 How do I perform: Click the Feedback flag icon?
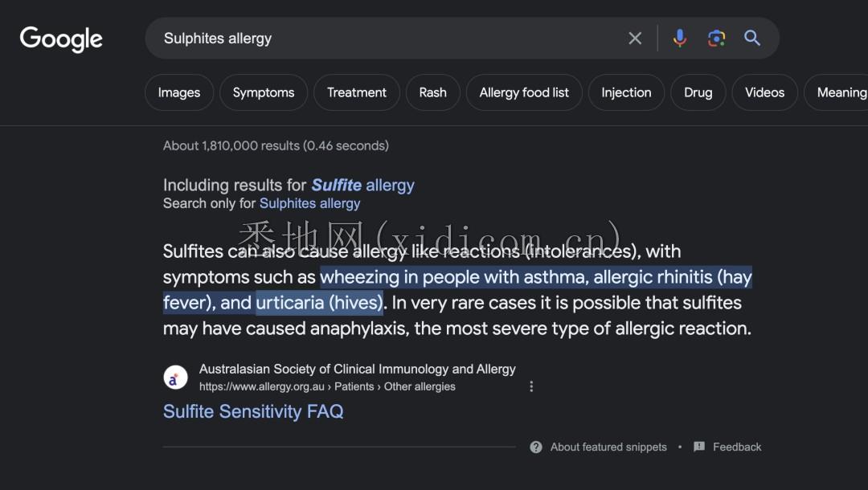pos(699,447)
